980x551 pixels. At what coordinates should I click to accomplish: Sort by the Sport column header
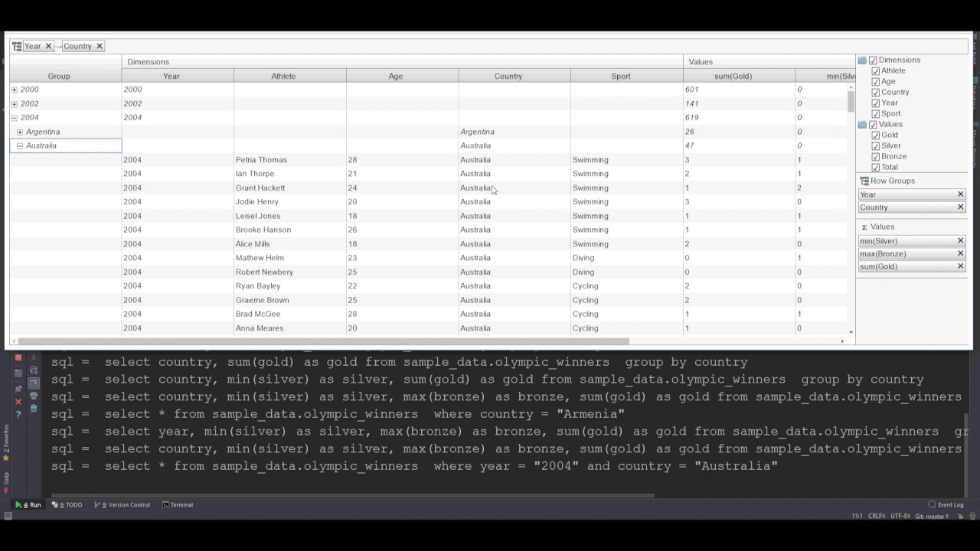(x=627, y=76)
